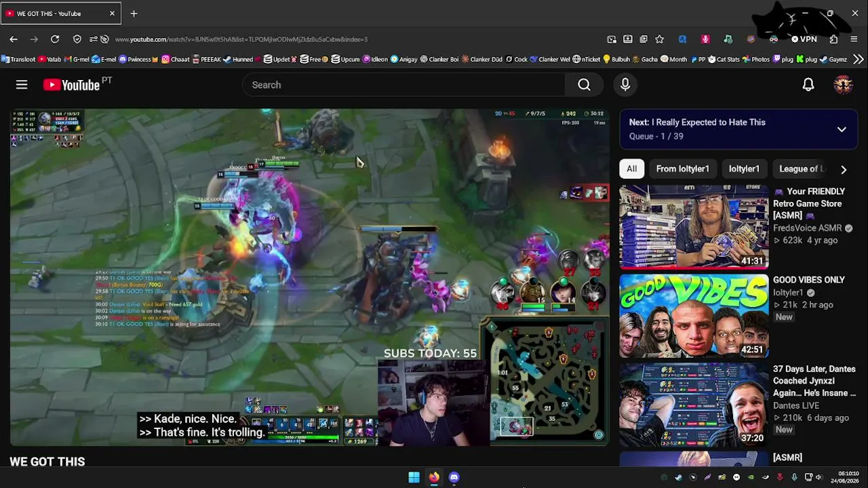Open the volume speaker icon in tray
The height and width of the screenshot is (488, 868).
818,477
